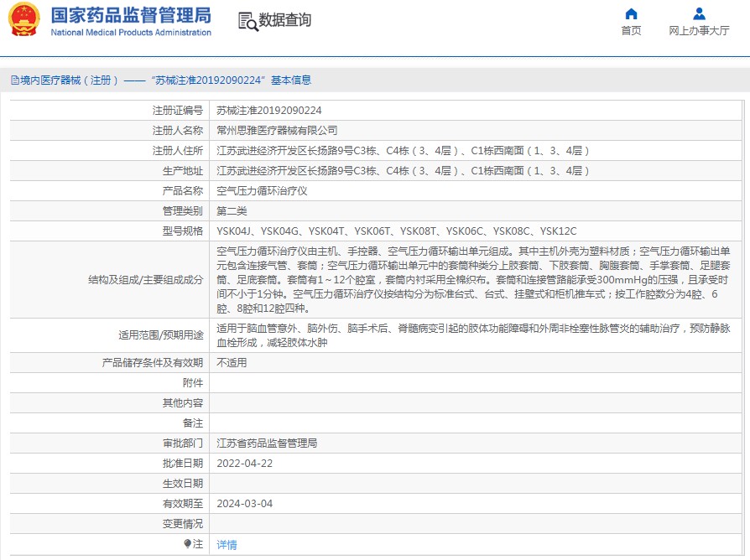Click registrant name 常州思雅医疗器械有限公司
Screen dimensions: 750x560
coord(277,131)
